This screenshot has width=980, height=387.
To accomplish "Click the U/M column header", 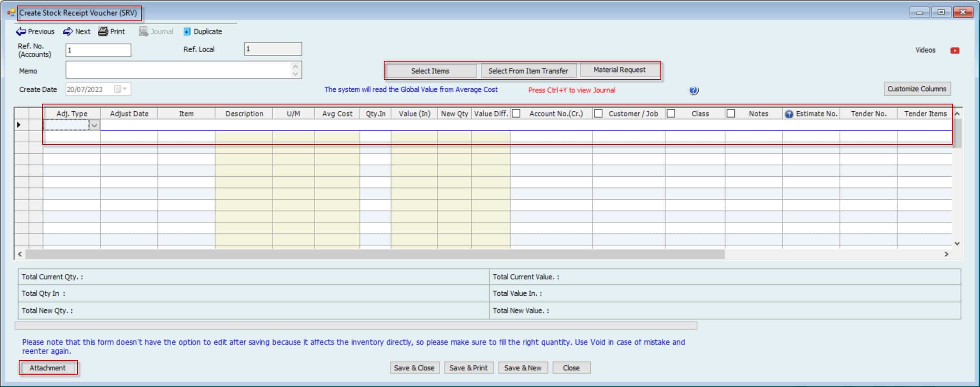I will coord(293,113).
